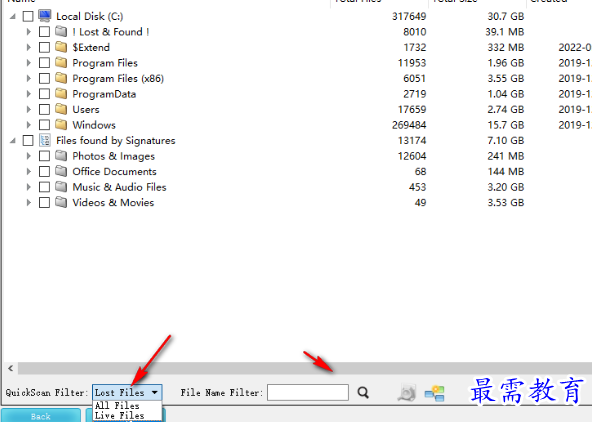Expand the Windows folder

pos(29,125)
